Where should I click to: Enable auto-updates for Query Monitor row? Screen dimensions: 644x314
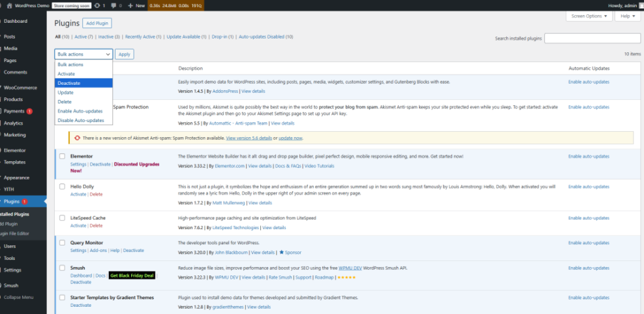[589, 242]
